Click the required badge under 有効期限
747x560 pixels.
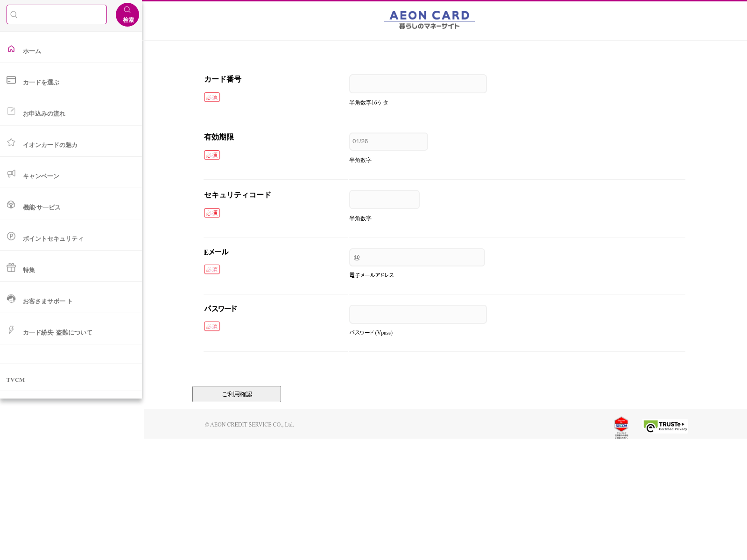[x=212, y=155]
